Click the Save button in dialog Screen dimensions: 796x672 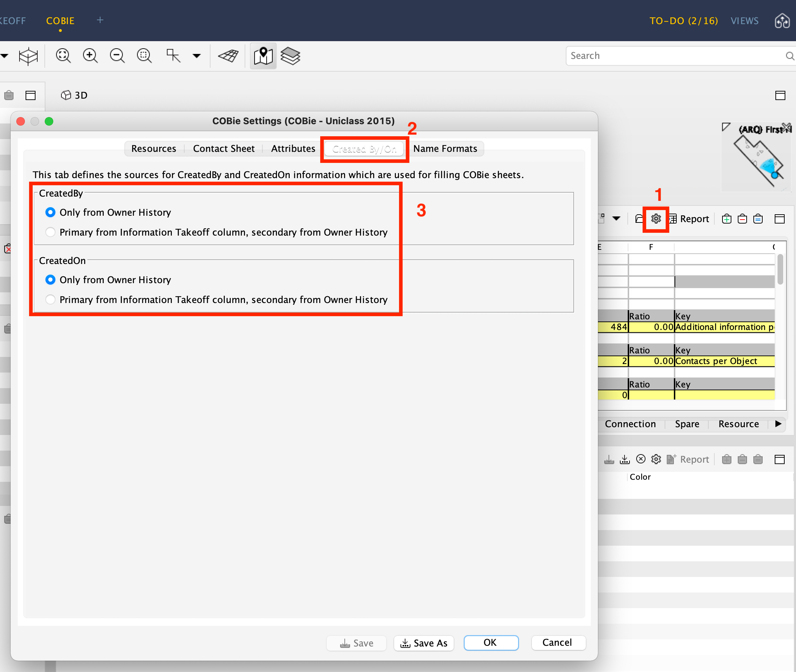[x=356, y=643]
